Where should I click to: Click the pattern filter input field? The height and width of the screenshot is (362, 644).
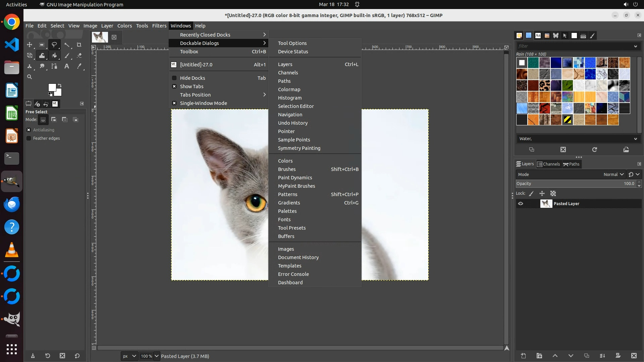[x=574, y=46]
